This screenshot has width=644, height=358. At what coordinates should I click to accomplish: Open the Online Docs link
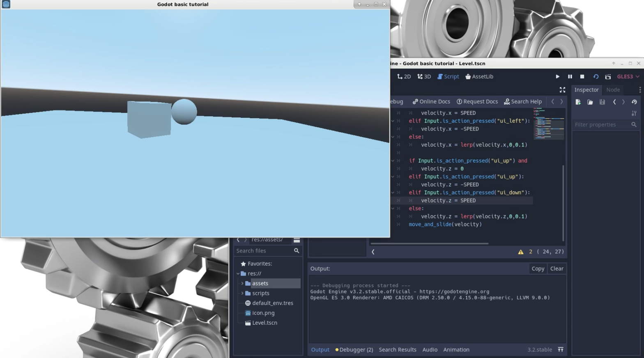pyautogui.click(x=431, y=102)
